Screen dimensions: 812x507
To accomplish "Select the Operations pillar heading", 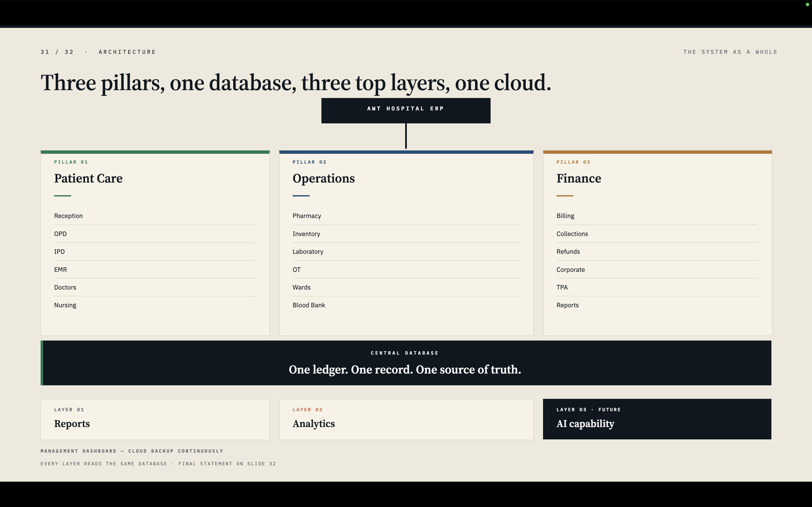I will (x=323, y=178).
